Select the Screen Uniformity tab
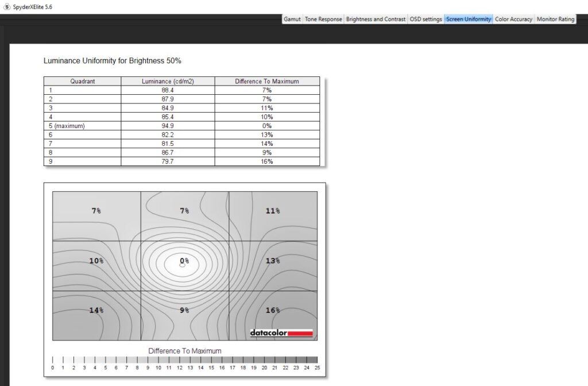 coord(469,19)
